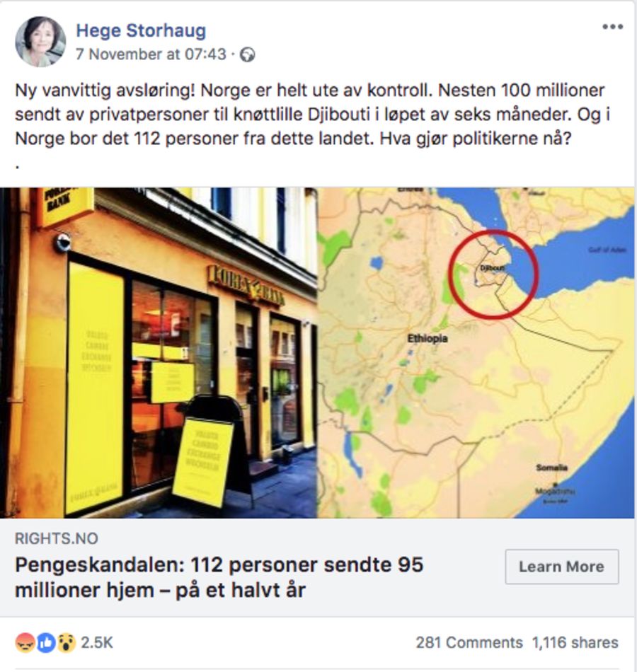Click the red circle around Djibouti

[x=494, y=274]
